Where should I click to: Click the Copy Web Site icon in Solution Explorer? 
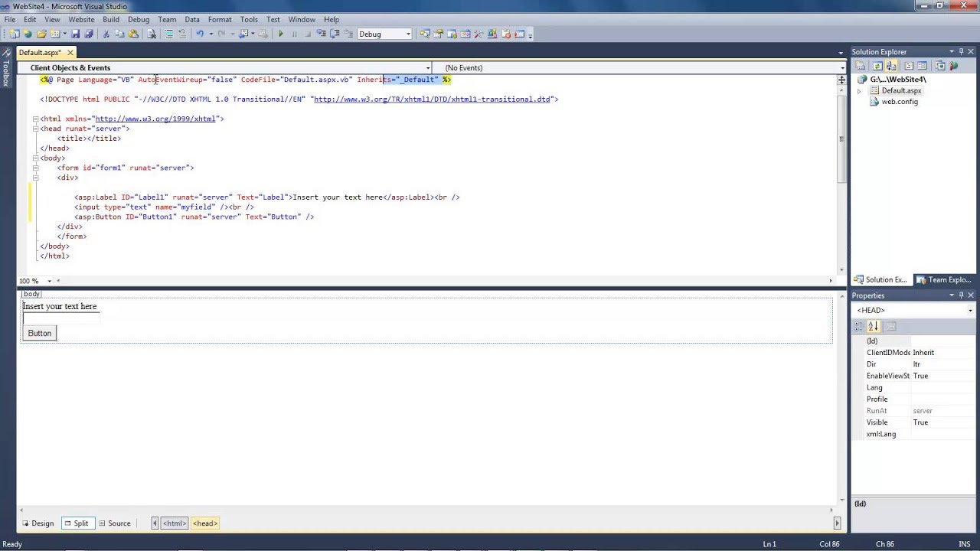pos(940,66)
